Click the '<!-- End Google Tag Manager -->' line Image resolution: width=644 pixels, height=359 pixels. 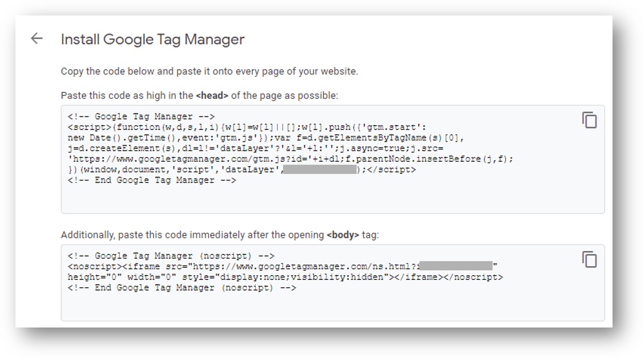click(152, 180)
